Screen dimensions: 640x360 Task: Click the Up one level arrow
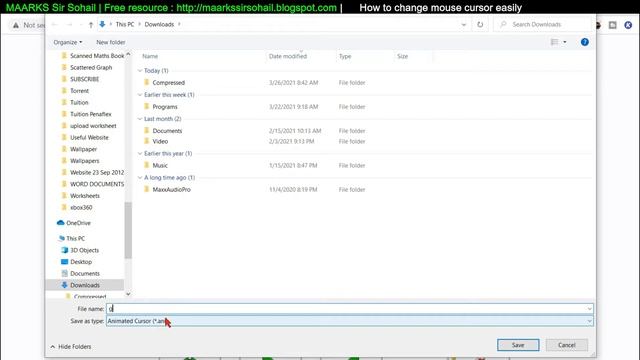click(x=91, y=24)
